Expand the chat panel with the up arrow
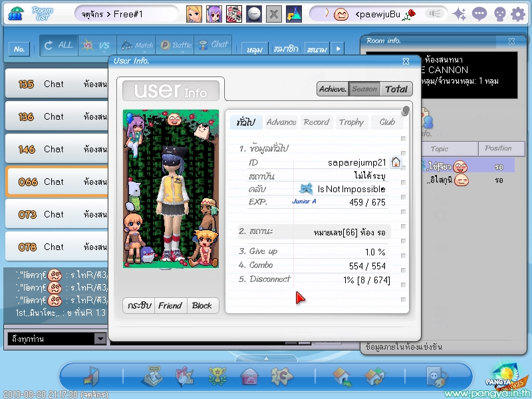 (x=267, y=358)
